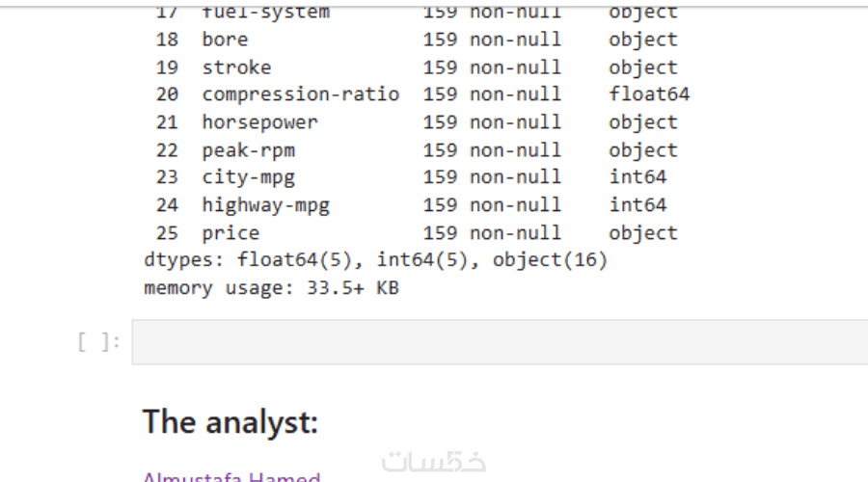Click the empty cell prompt brackets
This screenshot has width=868, height=482.
pos(99,342)
